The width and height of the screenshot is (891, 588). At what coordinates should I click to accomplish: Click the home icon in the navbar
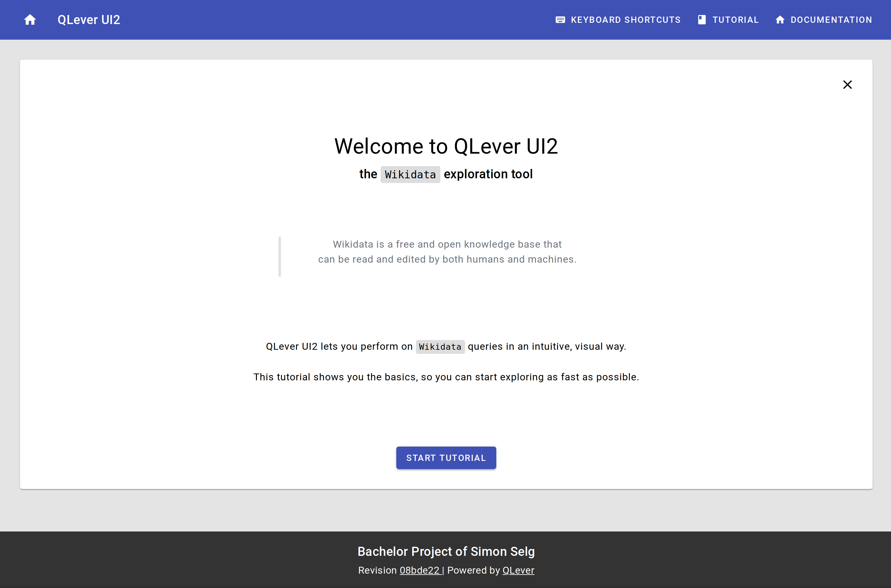coord(30,19)
